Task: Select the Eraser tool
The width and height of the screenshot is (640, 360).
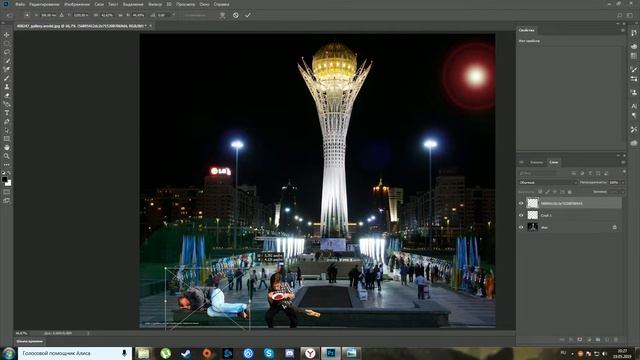Action: coord(7,96)
